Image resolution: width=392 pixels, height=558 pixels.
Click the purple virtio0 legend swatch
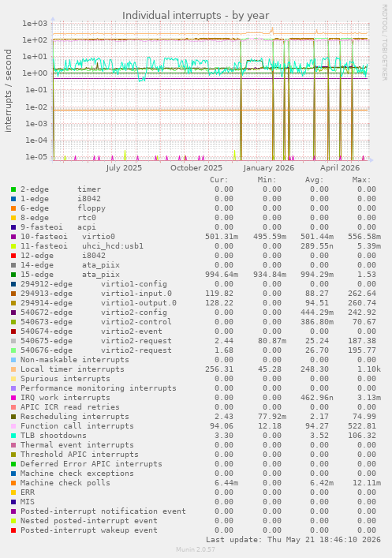point(13,237)
